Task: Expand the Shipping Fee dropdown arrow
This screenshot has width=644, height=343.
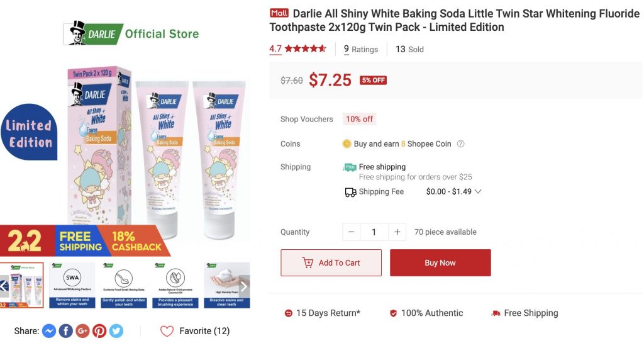Action: [x=478, y=192]
